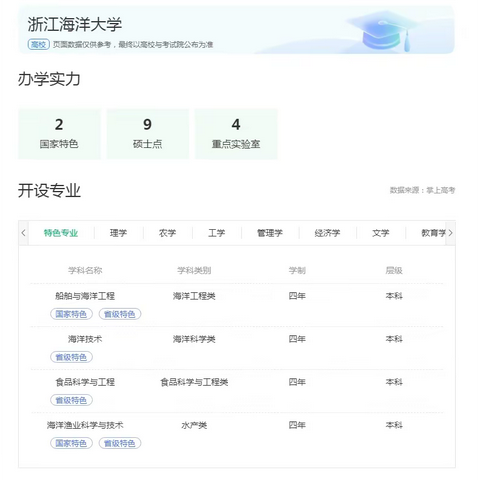
Task: Click 四年 in the 食品科学与工程 row
Action: click(x=297, y=382)
